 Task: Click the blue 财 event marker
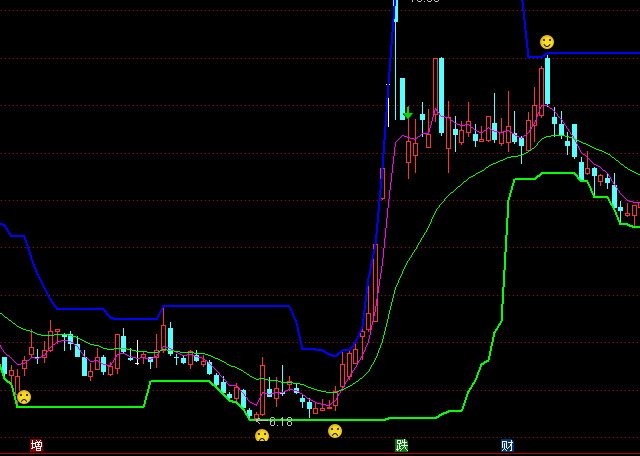click(x=508, y=445)
